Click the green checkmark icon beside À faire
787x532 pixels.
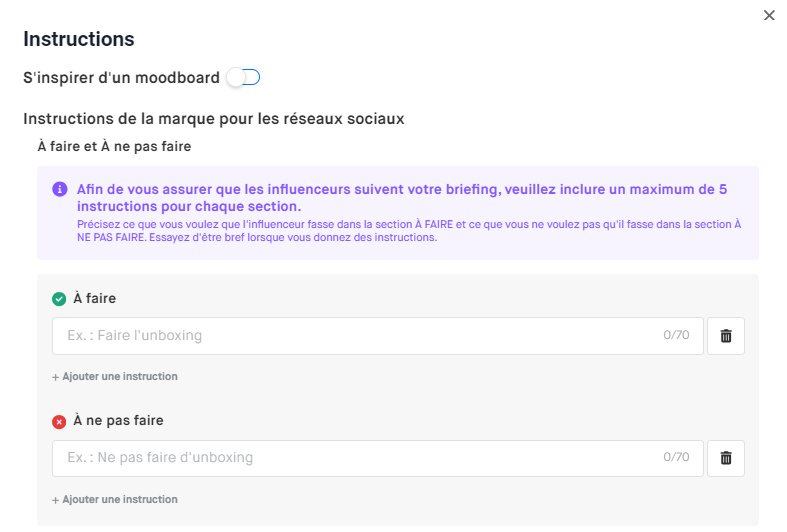pos(59,298)
